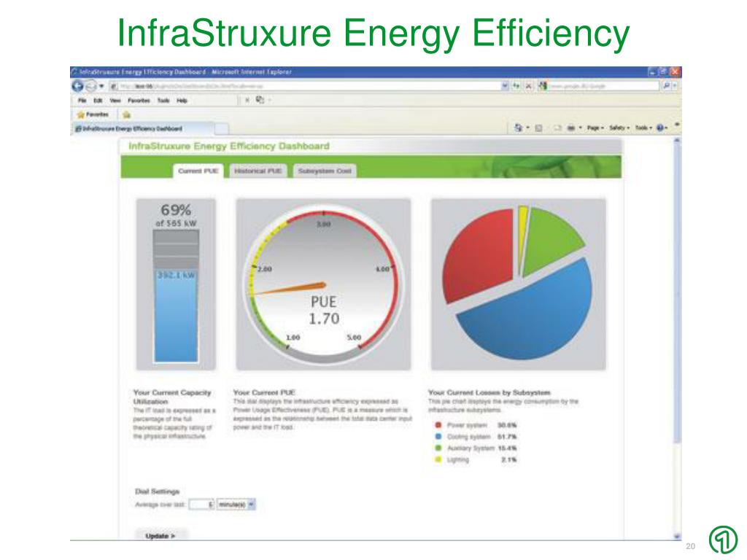
Task: Click the Average over last input field
Action: pos(201,505)
